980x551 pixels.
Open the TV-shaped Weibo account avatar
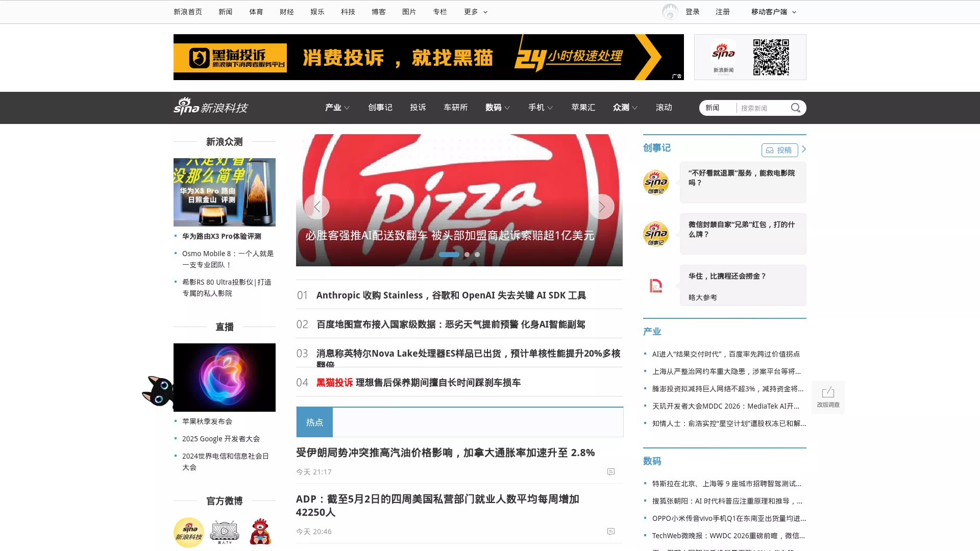click(225, 532)
